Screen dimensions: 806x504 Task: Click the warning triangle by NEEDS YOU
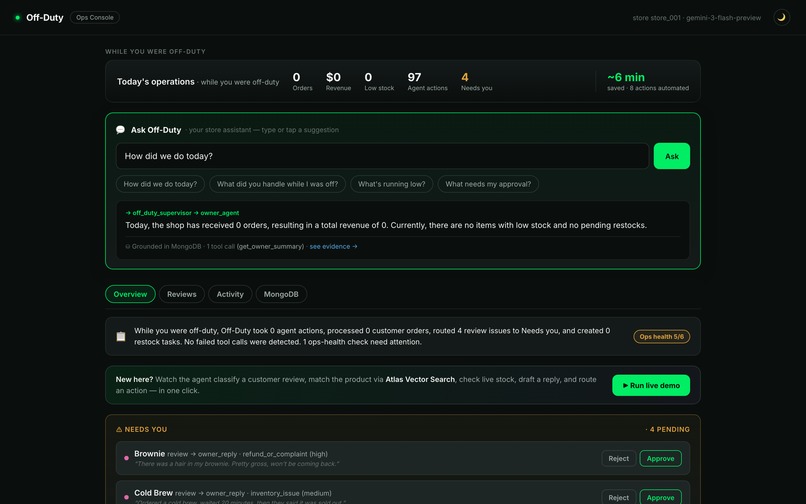(x=119, y=429)
